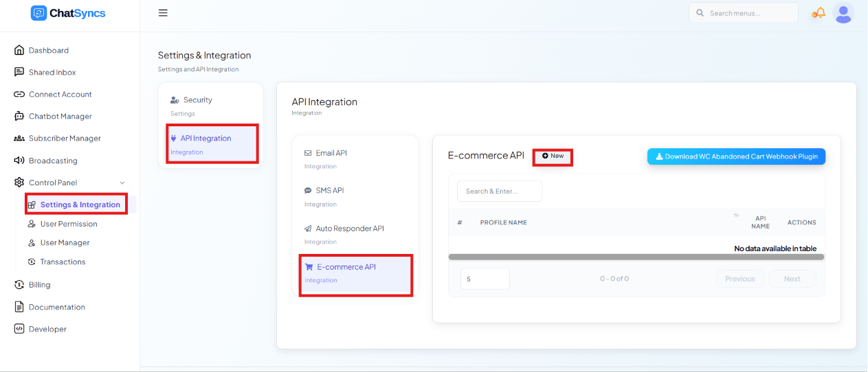Viewport: 868px width, 372px height.
Task: Focus the Search & Enter table field
Action: tap(500, 191)
